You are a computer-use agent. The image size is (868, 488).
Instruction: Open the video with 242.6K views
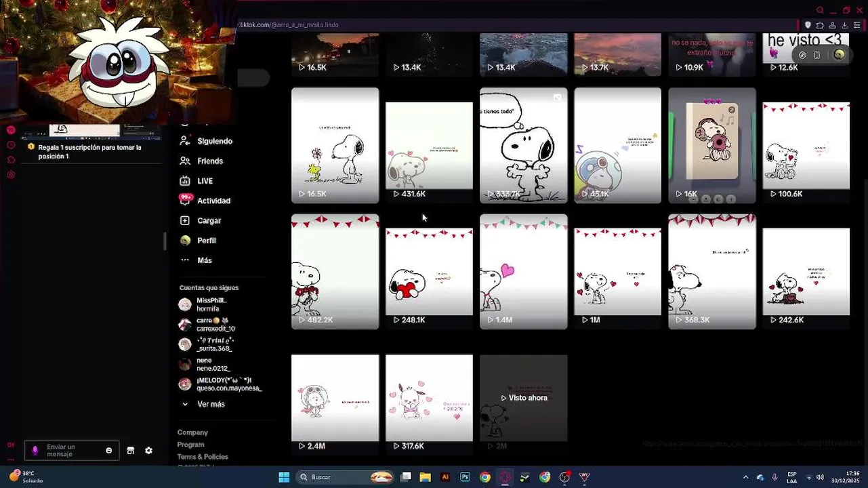click(806, 272)
